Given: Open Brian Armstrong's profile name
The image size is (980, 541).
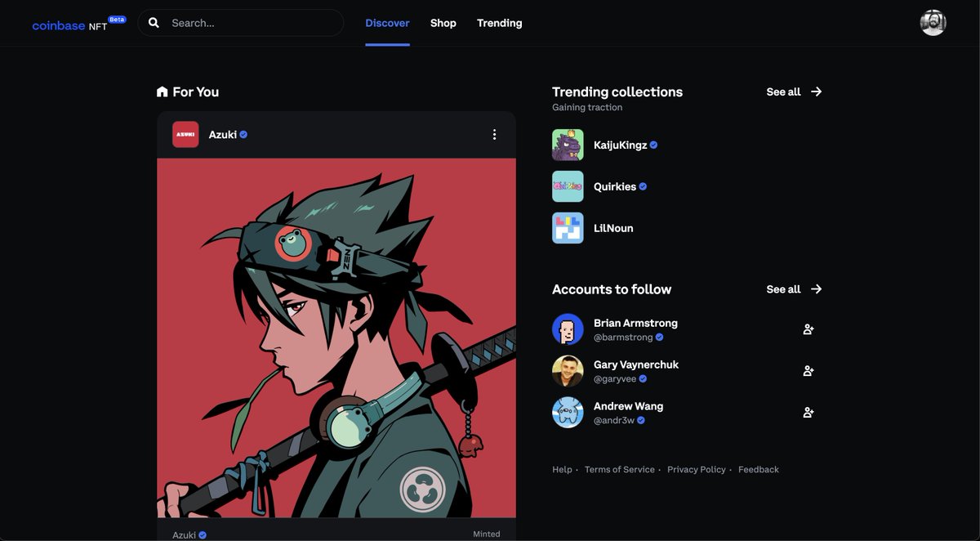Looking at the screenshot, I should pyautogui.click(x=635, y=323).
